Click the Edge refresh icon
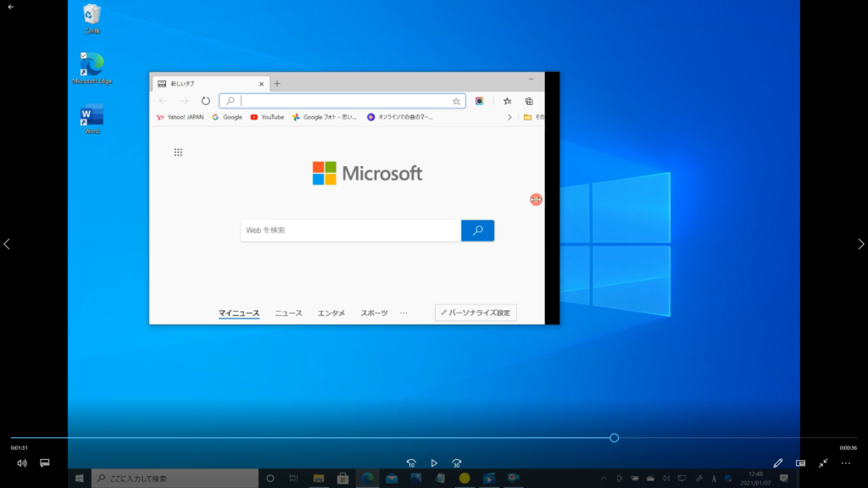The width and height of the screenshot is (868, 488). [205, 101]
